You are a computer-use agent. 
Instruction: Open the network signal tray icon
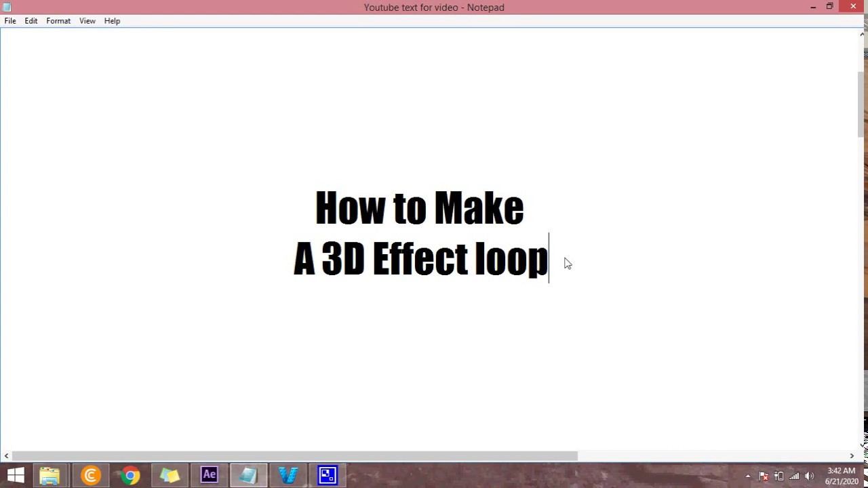pos(794,476)
